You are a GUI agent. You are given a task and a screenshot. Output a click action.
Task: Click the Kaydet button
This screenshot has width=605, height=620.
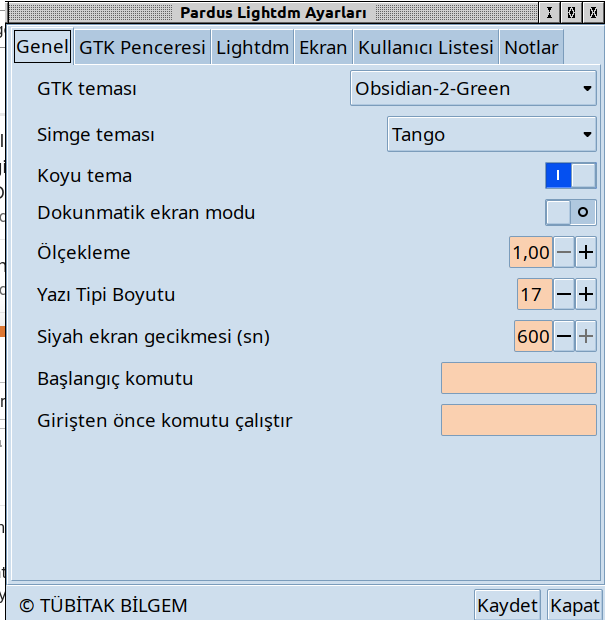click(507, 605)
